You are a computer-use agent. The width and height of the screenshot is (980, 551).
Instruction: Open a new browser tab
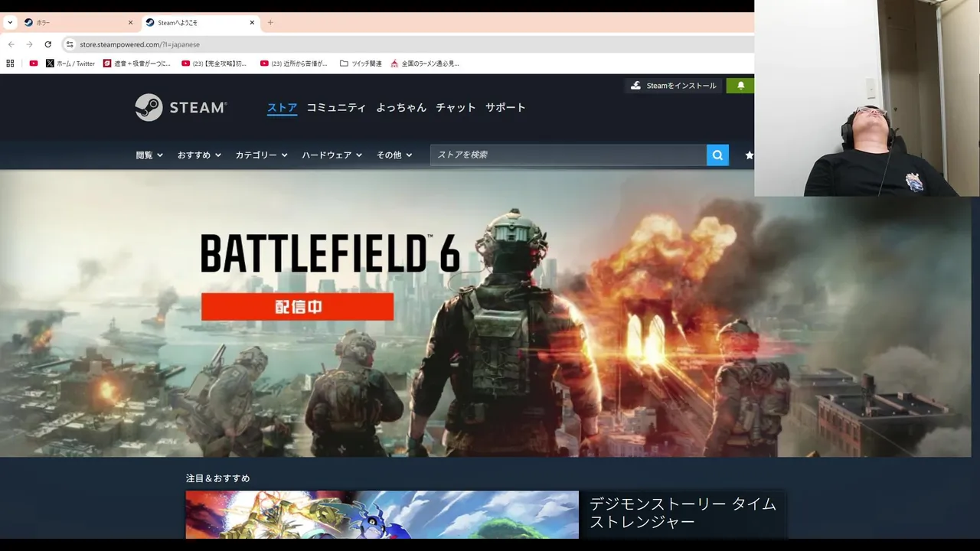click(270, 22)
